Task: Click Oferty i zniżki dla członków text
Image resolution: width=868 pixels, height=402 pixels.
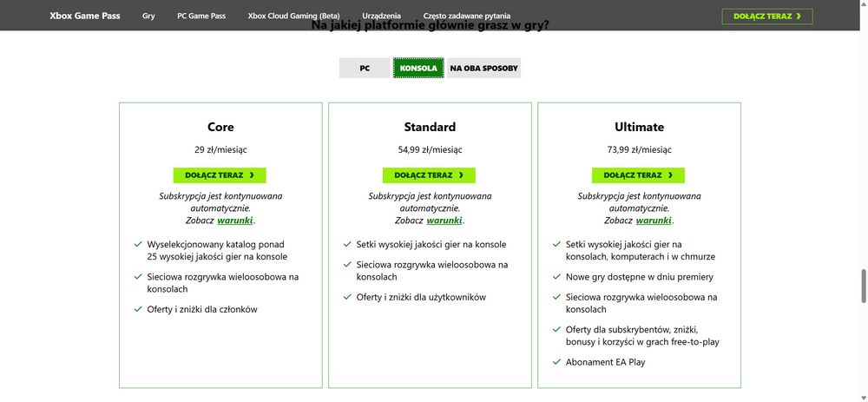Action: (202, 309)
